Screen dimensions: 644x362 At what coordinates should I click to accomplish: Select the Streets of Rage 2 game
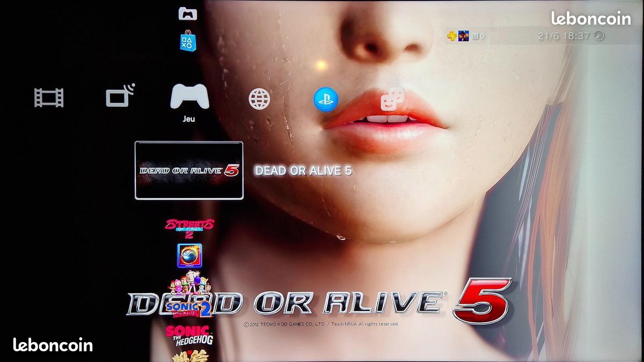point(189,228)
